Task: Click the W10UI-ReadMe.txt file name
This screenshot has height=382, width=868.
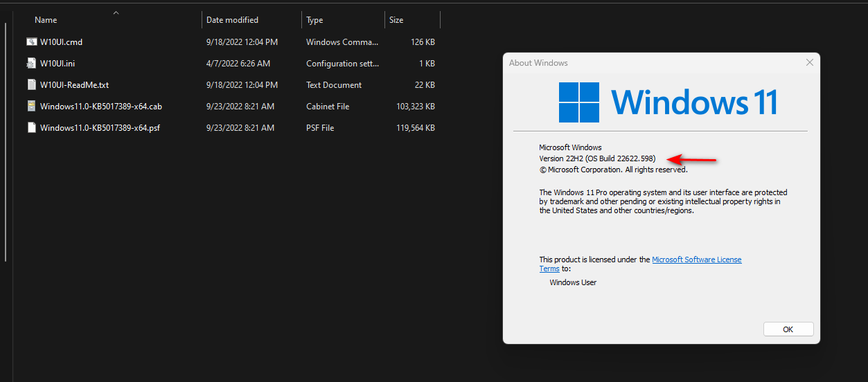Action: pyautogui.click(x=75, y=85)
